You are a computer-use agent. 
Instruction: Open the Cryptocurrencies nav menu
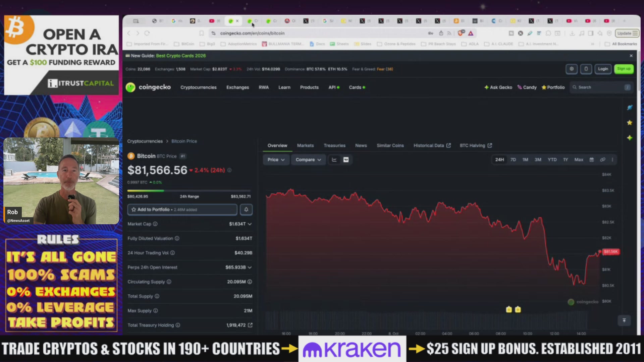pos(199,87)
